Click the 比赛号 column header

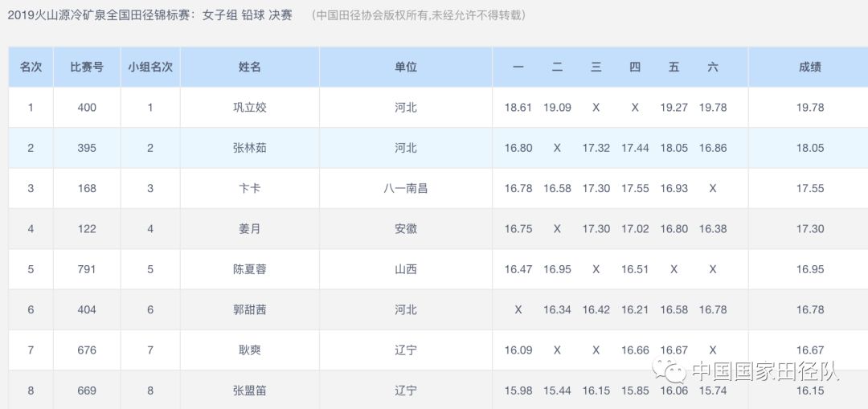coord(87,67)
